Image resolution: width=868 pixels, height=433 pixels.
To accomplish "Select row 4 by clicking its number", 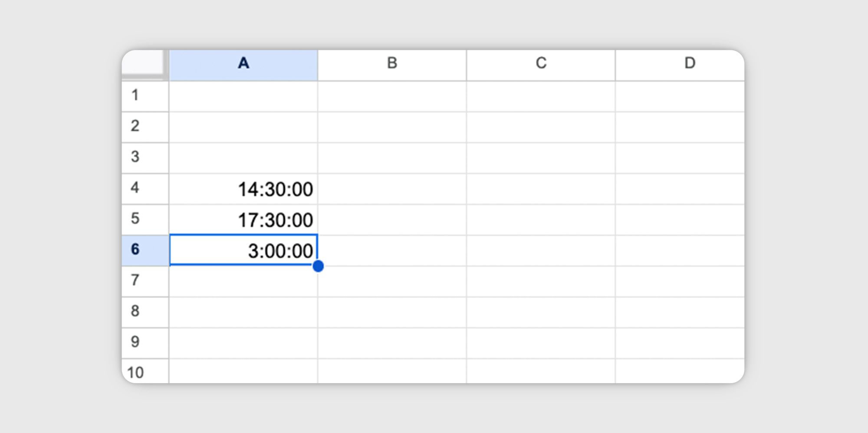I will pyautogui.click(x=136, y=188).
